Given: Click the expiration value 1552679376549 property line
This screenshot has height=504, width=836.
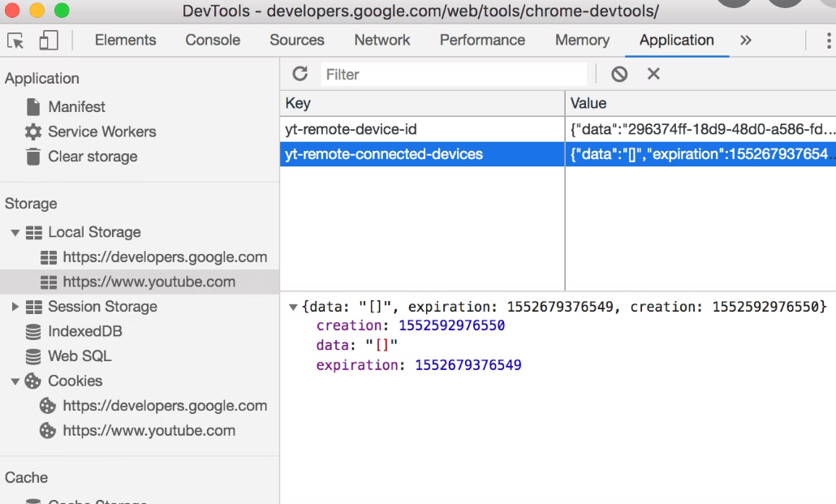Looking at the screenshot, I should (419, 365).
